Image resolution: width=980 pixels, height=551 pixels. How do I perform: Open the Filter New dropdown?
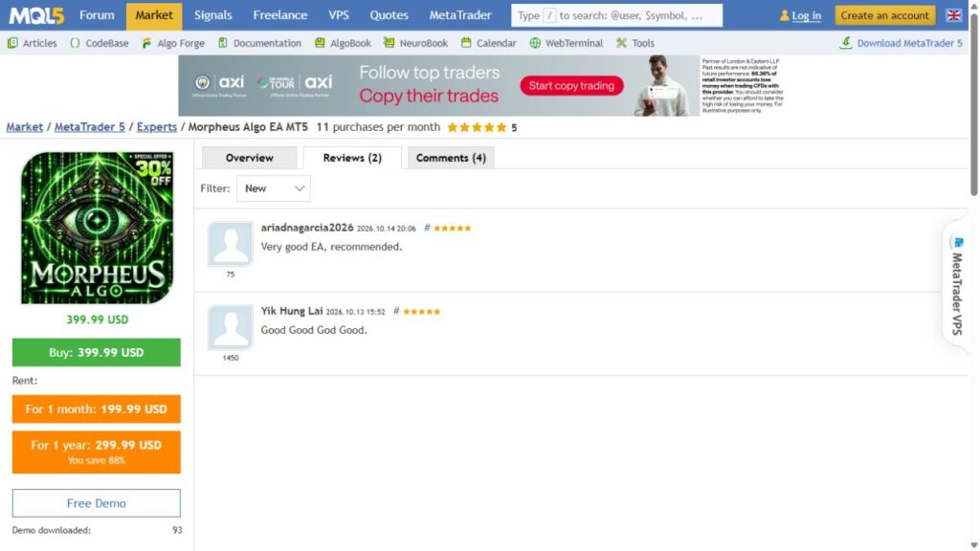click(273, 188)
